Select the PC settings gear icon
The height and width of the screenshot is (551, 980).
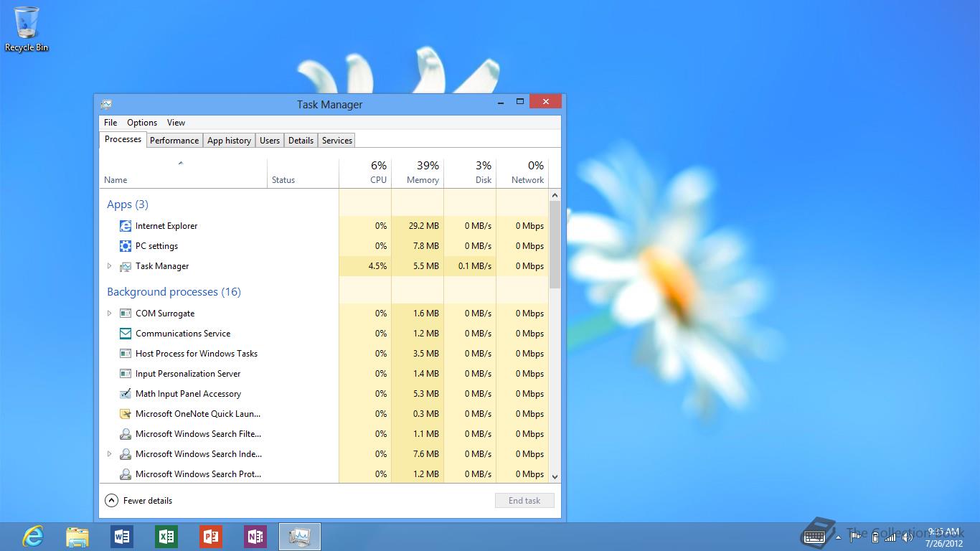(126, 246)
